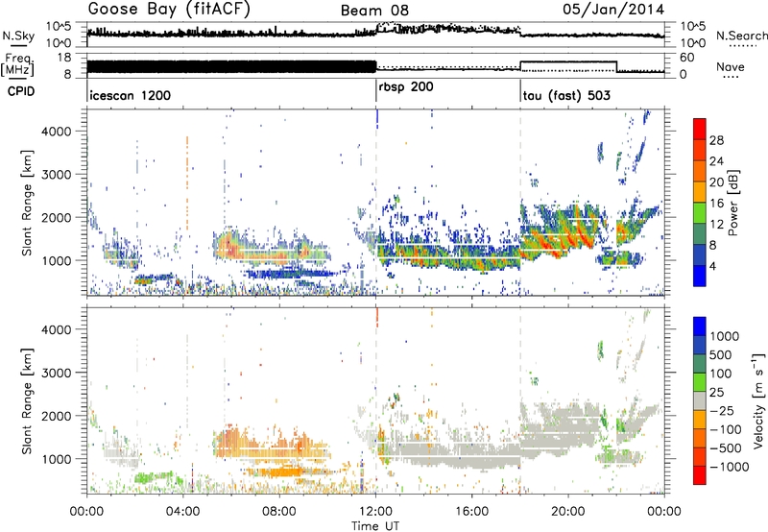This screenshot has width=768, height=532.
Task: Select the 'icescan 1200' CPID entry
Action: pyautogui.click(x=131, y=95)
